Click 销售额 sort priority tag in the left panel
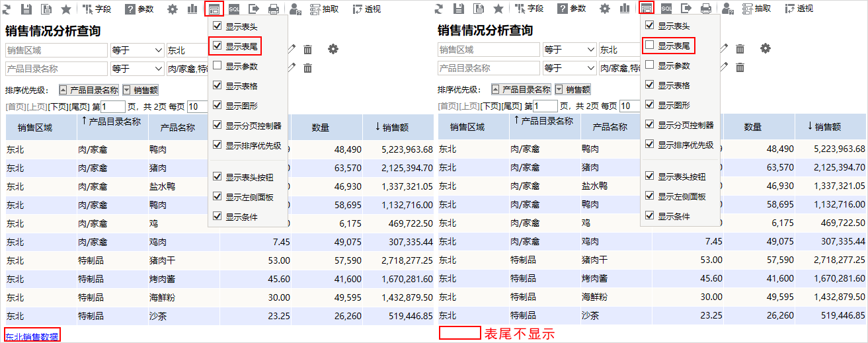This screenshot has height=343, width=868. pos(140,90)
